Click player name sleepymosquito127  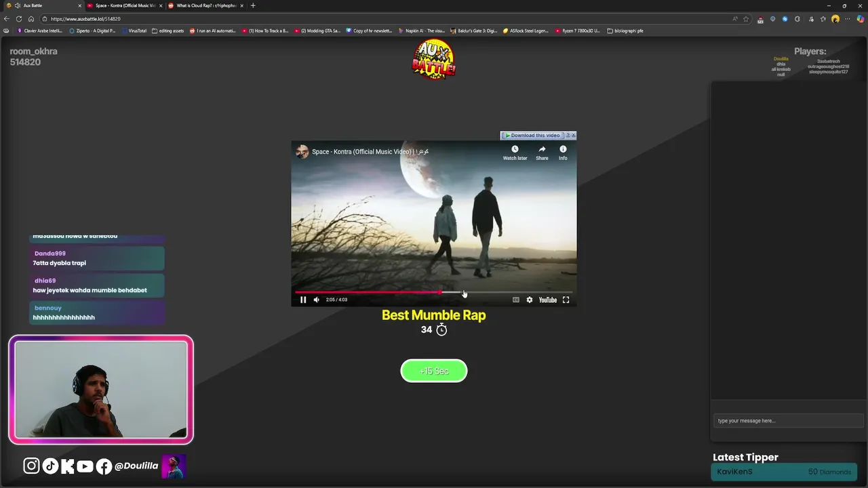(828, 71)
